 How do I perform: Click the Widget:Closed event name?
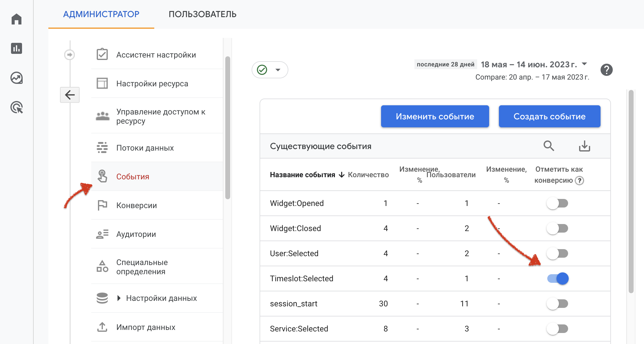[295, 228]
